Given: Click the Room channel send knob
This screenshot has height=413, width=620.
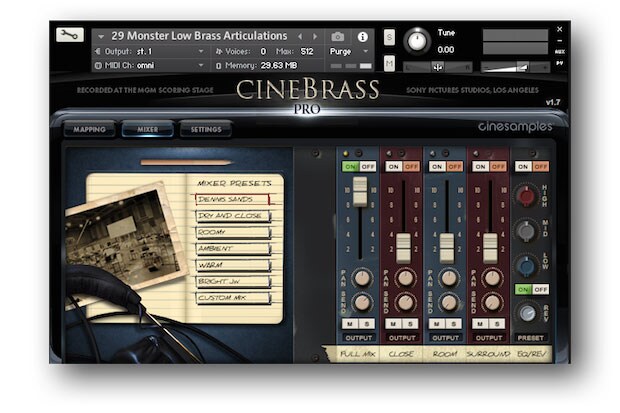Looking at the screenshot, I should 449,303.
